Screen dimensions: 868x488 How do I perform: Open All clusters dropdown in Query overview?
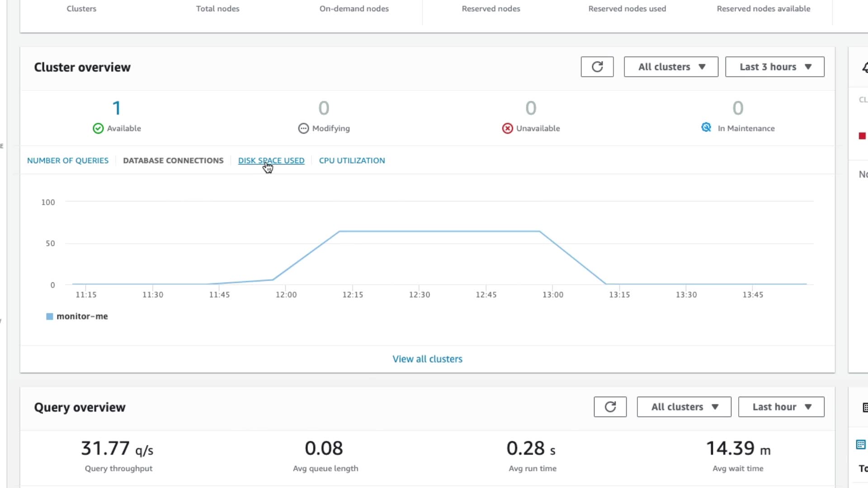click(x=684, y=407)
